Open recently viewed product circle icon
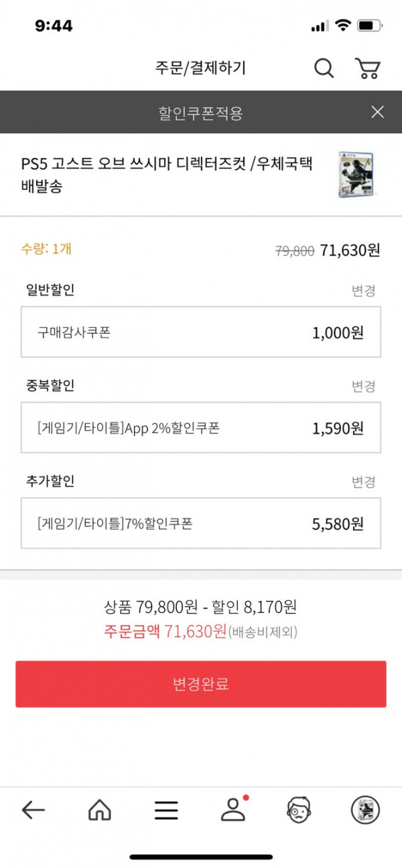This screenshot has height=868, width=402. click(365, 810)
